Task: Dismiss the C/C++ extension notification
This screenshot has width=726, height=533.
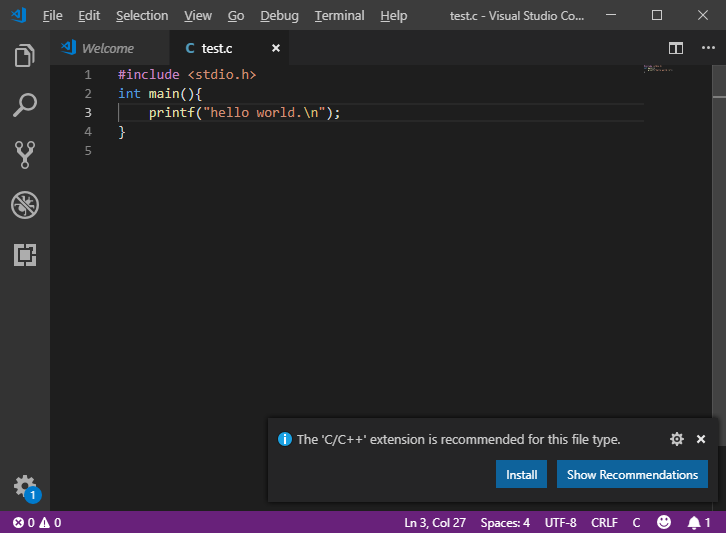Action: click(x=701, y=439)
